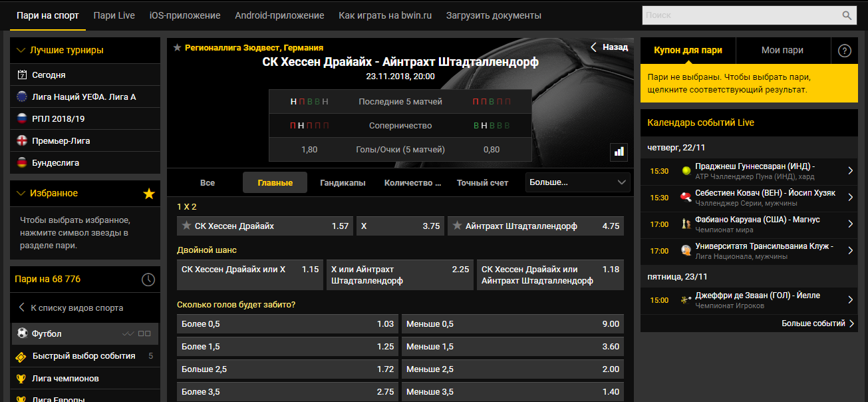The height and width of the screenshot is (402, 868).
Task: Open the Больше... markets dropdown
Action: click(x=578, y=182)
